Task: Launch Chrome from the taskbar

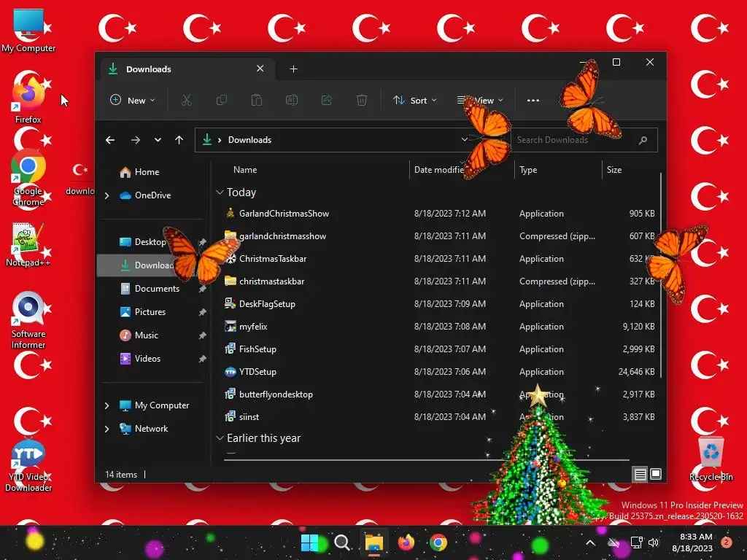Action: 438,542
